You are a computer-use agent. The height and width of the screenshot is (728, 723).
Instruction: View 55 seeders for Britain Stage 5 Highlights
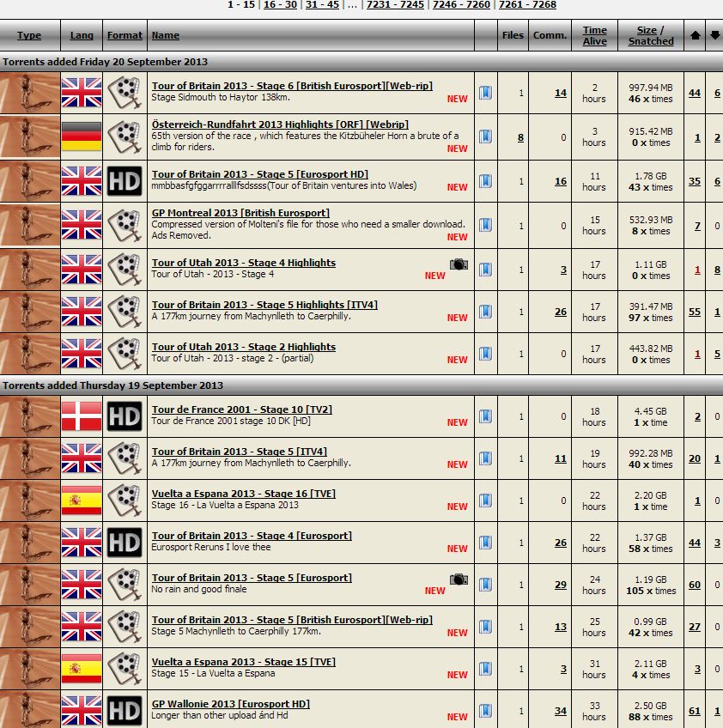click(x=695, y=312)
